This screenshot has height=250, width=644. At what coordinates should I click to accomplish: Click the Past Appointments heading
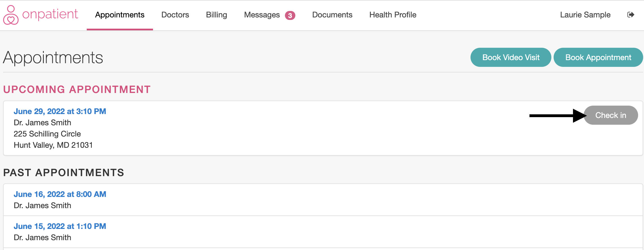pos(64,172)
